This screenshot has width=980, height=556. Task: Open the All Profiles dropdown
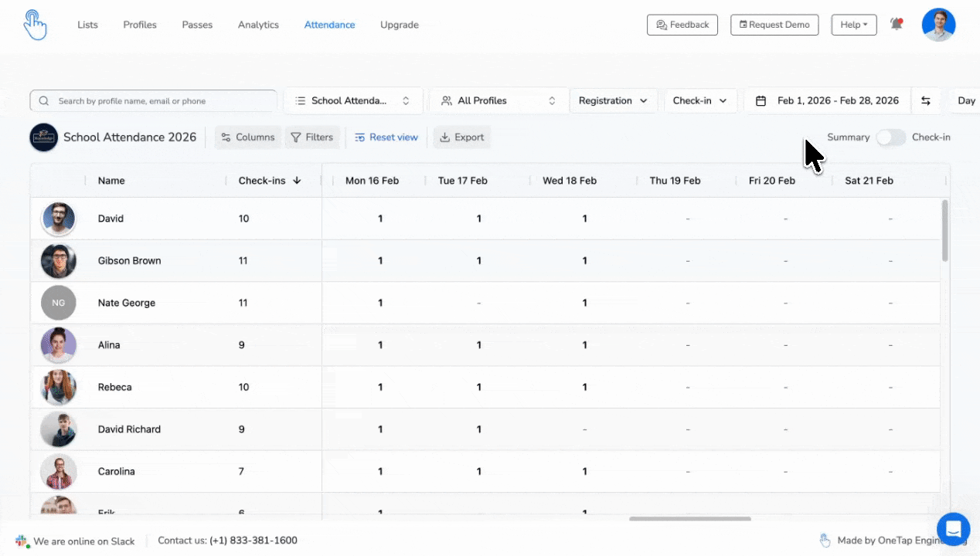[498, 101]
